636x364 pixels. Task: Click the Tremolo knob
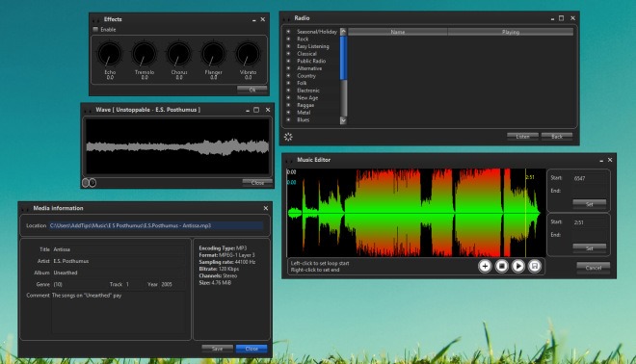click(x=144, y=54)
